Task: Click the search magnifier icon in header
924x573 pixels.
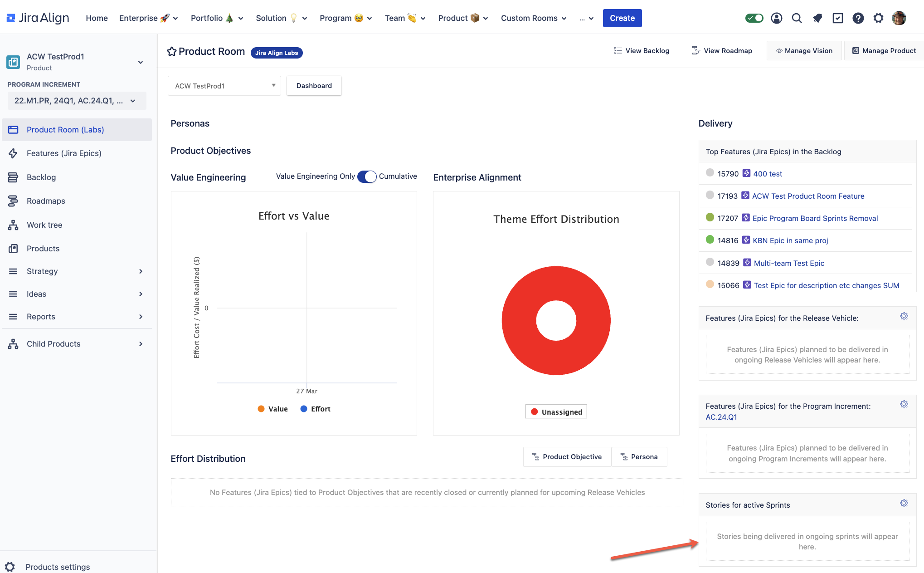Action: 797,18
